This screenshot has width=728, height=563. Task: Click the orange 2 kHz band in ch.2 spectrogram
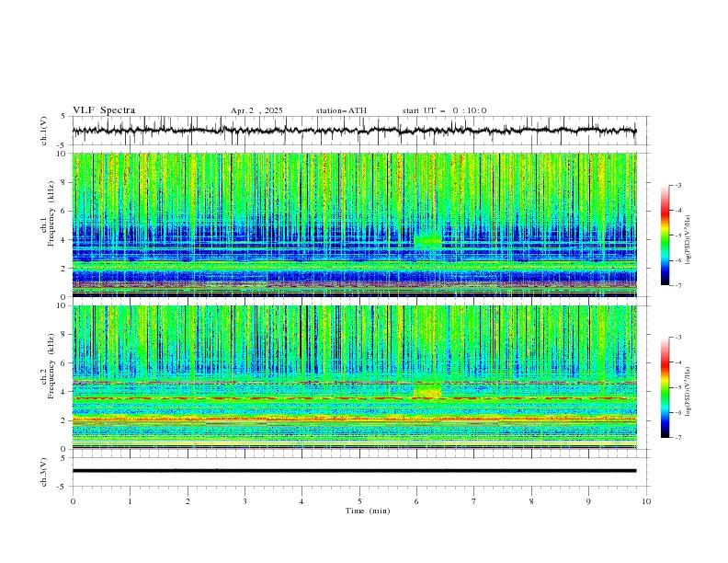[x=354, y=419]
